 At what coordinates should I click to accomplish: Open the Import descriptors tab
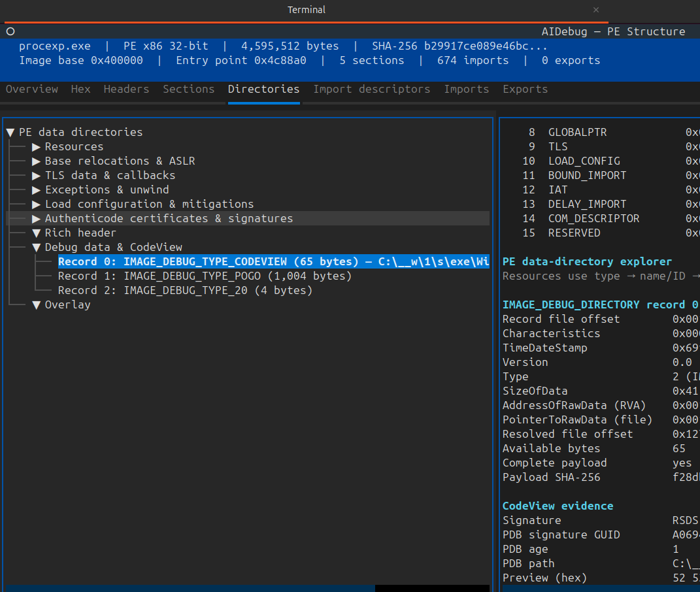372,90
